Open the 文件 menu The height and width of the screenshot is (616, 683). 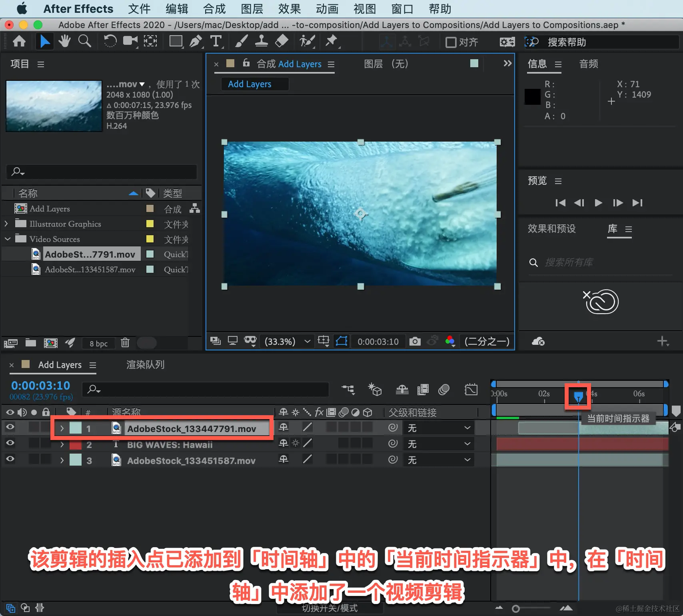point(139,9)
